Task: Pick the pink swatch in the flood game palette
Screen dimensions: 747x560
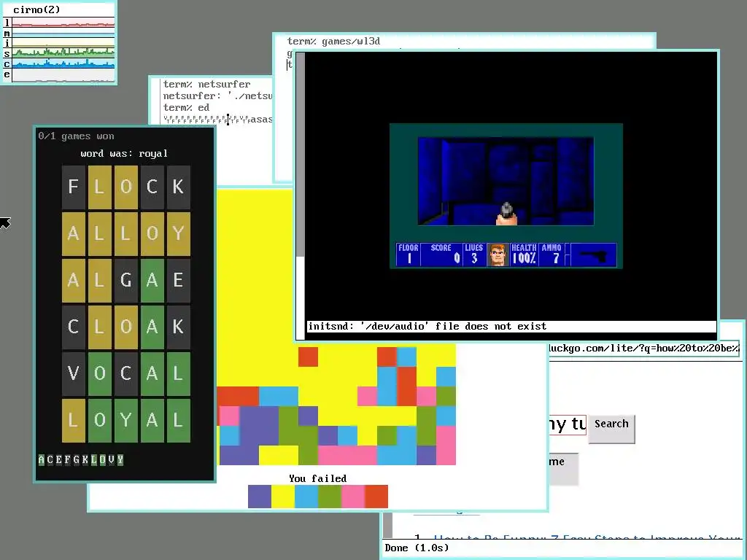Action: (x=353, y=497)
